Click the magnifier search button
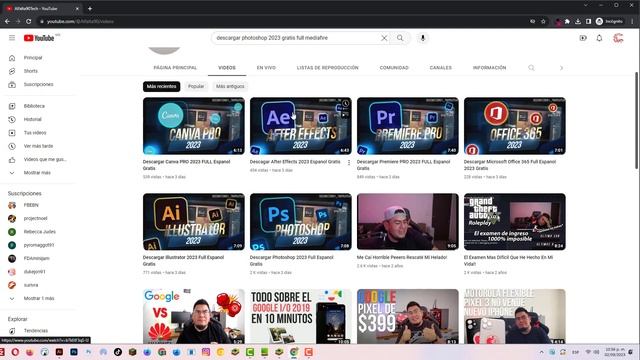The height and width of the screenshot is (360, 640). [400, 38]
